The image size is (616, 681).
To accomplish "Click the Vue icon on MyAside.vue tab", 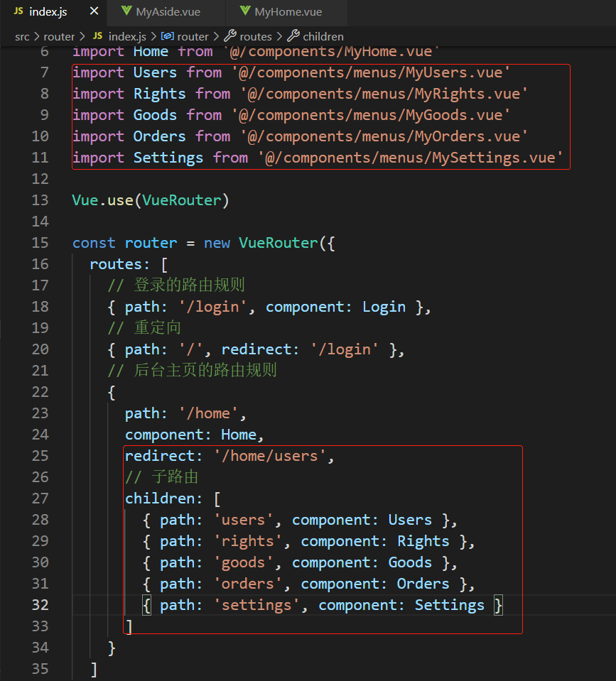I will point(126,11).
